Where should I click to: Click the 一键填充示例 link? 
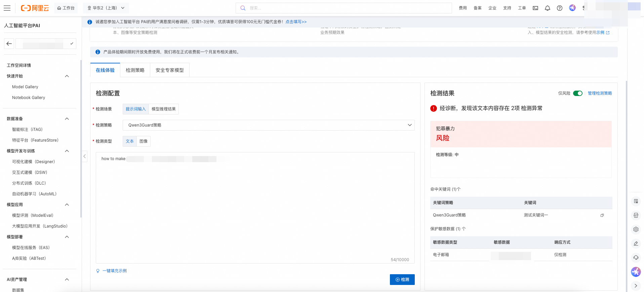(115, 271)
